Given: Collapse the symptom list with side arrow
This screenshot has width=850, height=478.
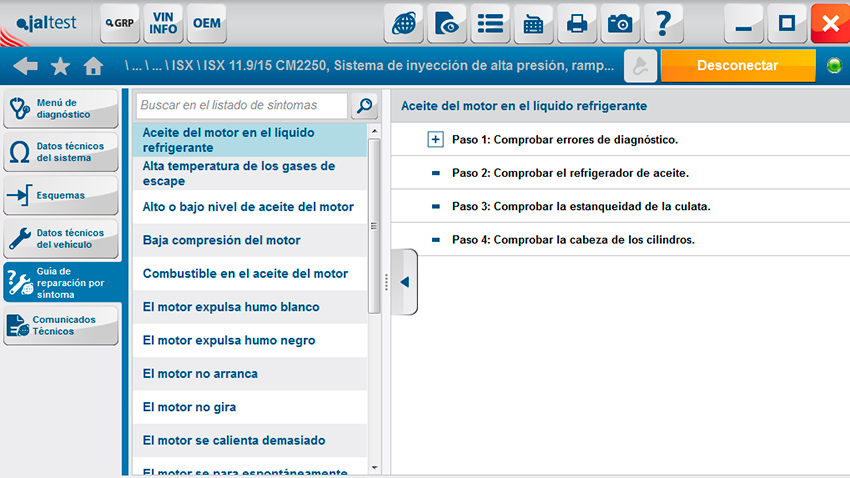Looking at the screenshot, I should (404, 282).
